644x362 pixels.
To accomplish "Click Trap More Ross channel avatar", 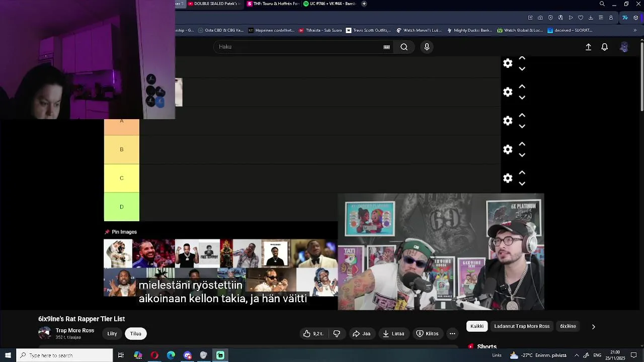I will click(45, 333).
